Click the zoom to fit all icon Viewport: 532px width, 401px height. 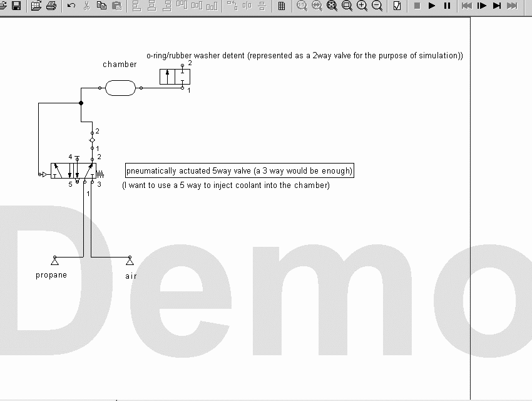[x=332, y=6]
